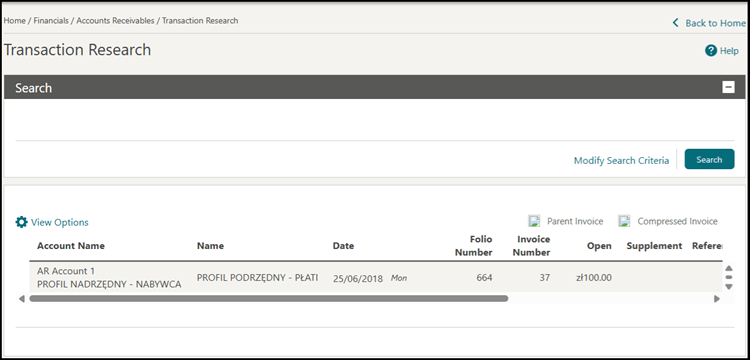
Task: Click the Compressed Invoice legend label
Action: click(x=677, y=221)
